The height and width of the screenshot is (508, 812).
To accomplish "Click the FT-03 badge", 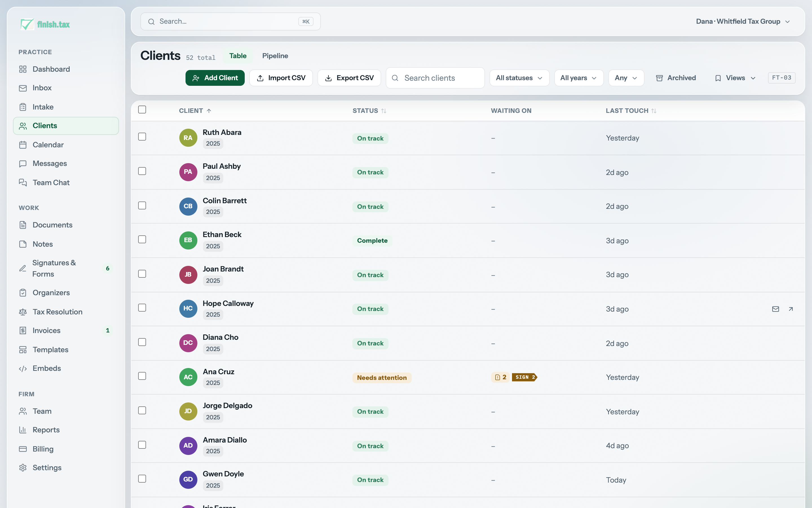I will (782, 78).
